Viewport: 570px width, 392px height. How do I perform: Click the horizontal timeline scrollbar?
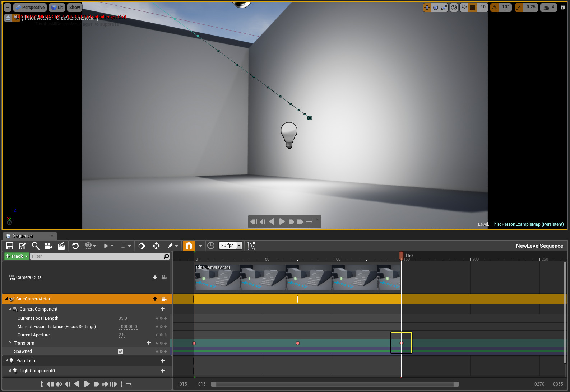coord(335,384)
